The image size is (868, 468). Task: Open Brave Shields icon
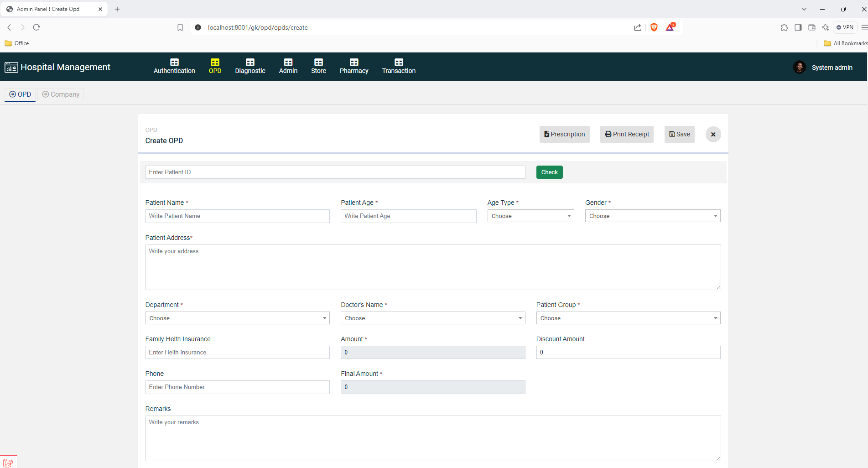(x=654, y=27)
